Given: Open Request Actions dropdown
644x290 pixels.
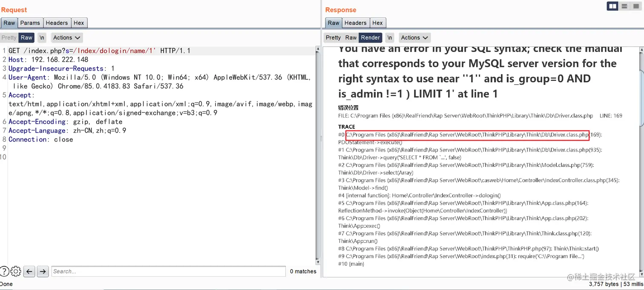Looking at the screenshot, I should 67,37.
